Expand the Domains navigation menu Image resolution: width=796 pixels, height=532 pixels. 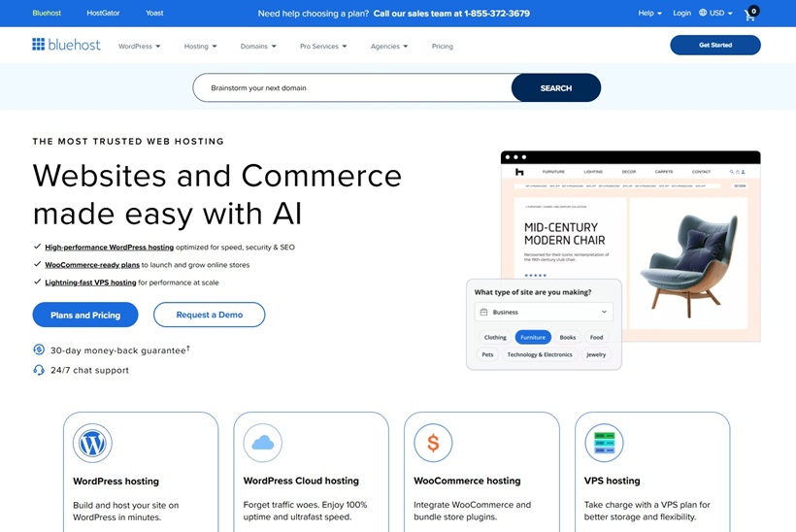pyautogui.click(x=258, y=47)
